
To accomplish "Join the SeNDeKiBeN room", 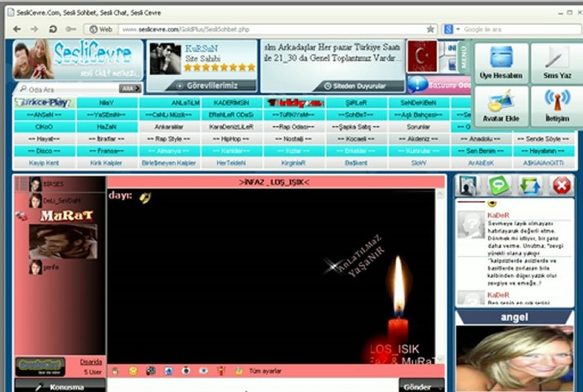I will 418,103.
